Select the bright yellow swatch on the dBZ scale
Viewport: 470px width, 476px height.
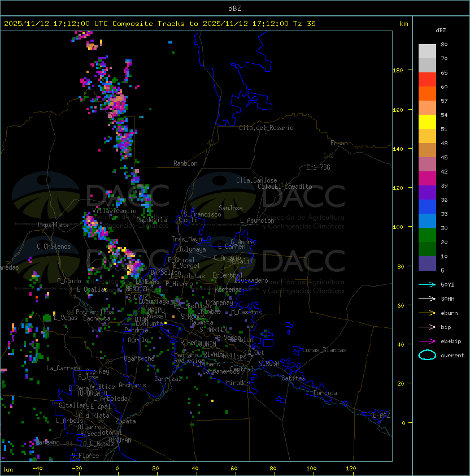coord(427,122)
